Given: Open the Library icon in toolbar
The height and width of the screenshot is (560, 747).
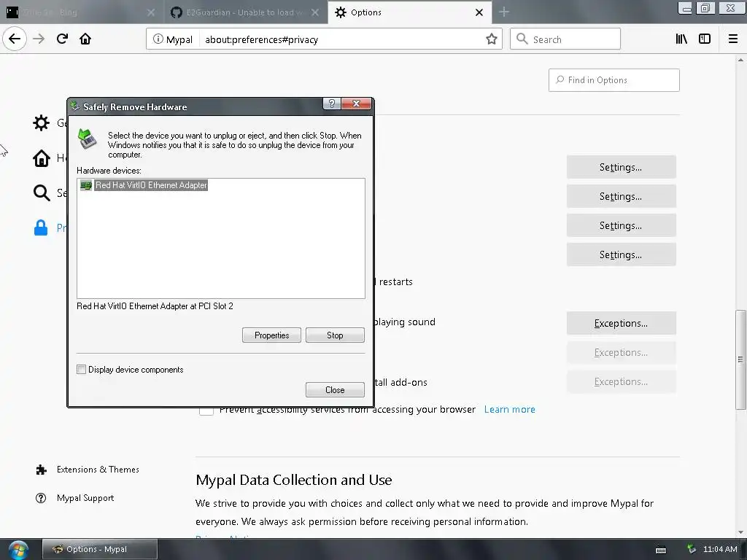Looking at the screenshot, I should tap(681, 39).
